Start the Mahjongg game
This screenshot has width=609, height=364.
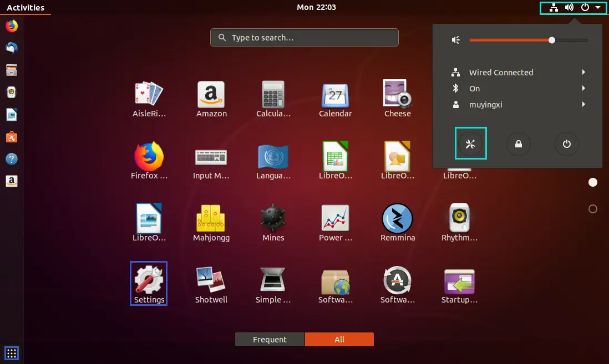click(x=211, y=223)
